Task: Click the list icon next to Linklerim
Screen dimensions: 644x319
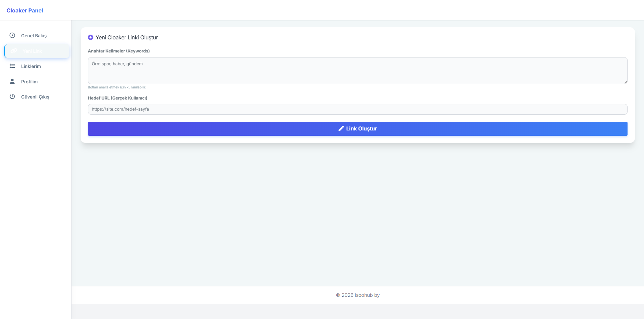Action: tap(12, 66)
